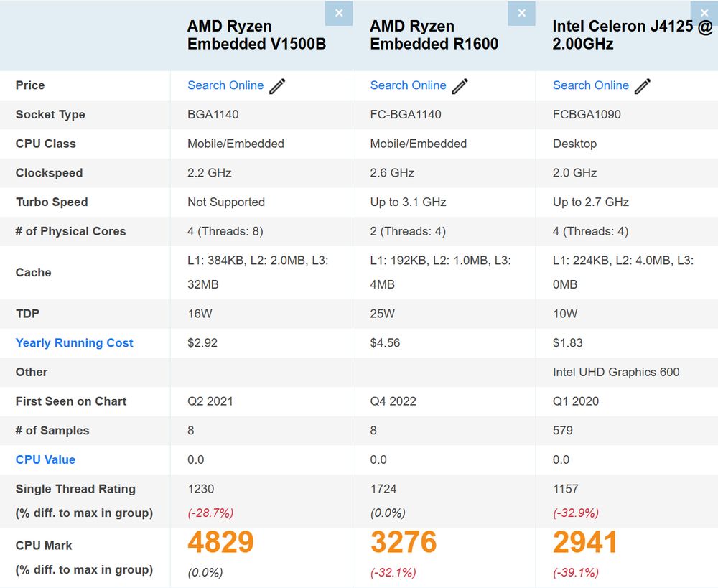Viewport: 718px width, 588px height.
Task: Click the Clockspeed row label
Action: 49,173
